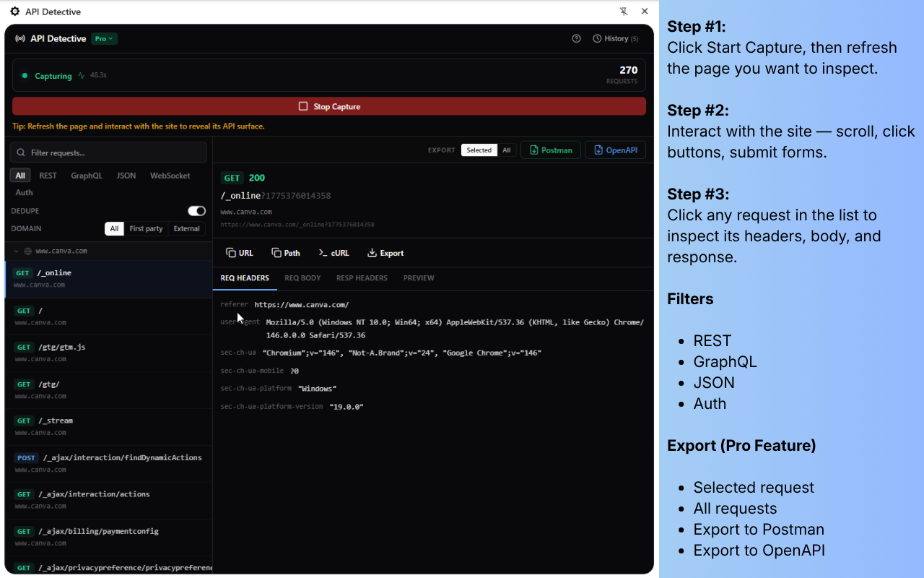Viewport: 924px width, 578px height.
Task: Switch to the RESP HEADERS tab
Action: pyautogui.click(x=362, y=278)
